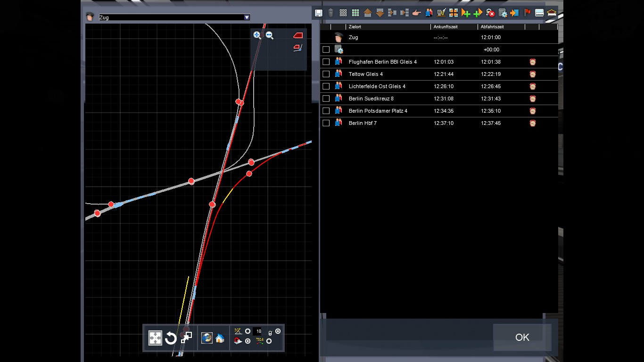Check the Berlin Hbf 7 row checkbox
Screen dimensions: 644x362
click(x=326, y=123)
